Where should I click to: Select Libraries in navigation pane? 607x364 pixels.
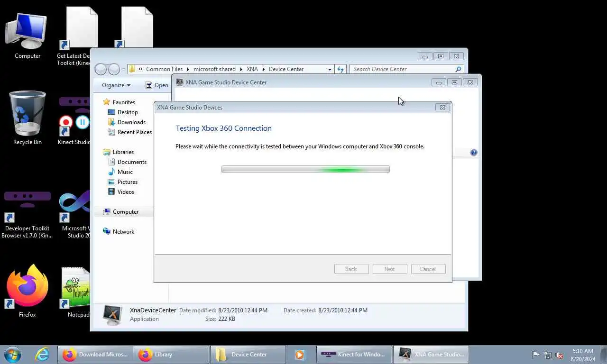tap(123, 152)
